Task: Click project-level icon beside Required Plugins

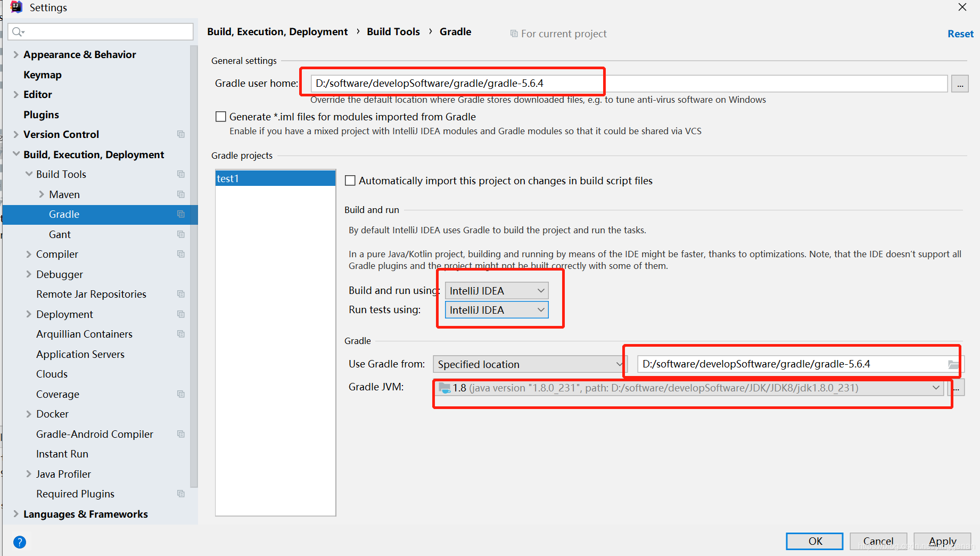Action: point(181,494)
